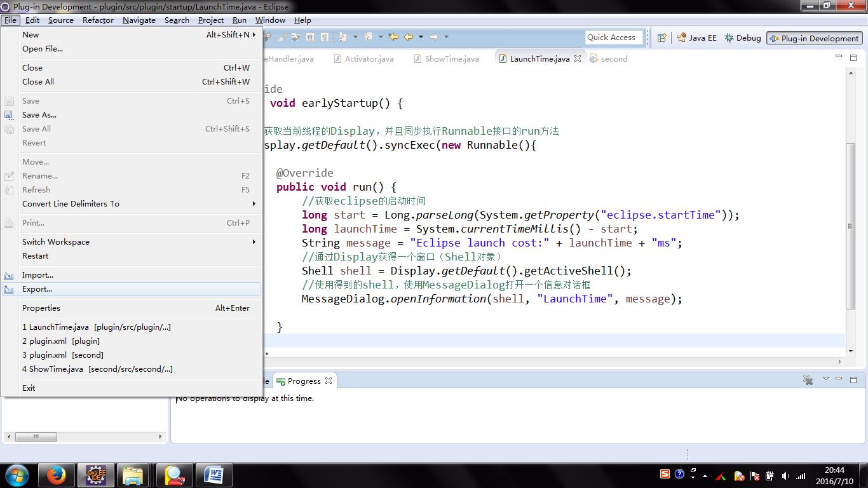Screen dimensions: 868x488
Task: Click the forward navigation arrow in toolbar
Action: (434, 37)
